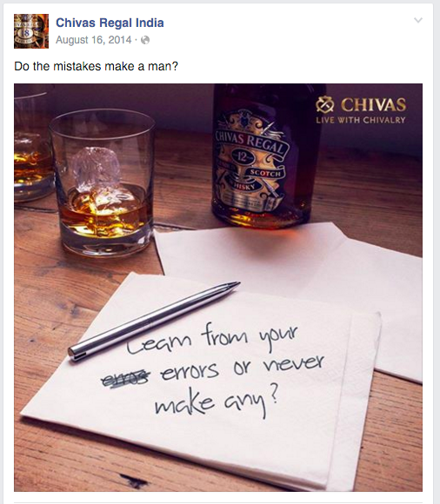The width and height of the screenshot is (440, 504).
Task: Open photo by clicking the whisky glass with ice
Action: click(103, 182)
